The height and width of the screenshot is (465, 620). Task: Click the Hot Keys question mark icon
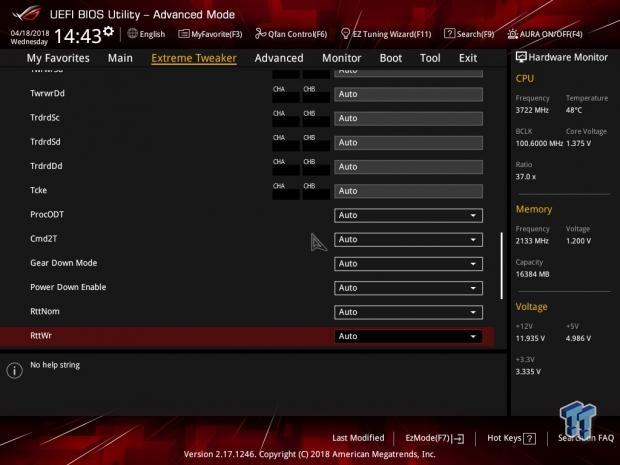coord(529,439)
